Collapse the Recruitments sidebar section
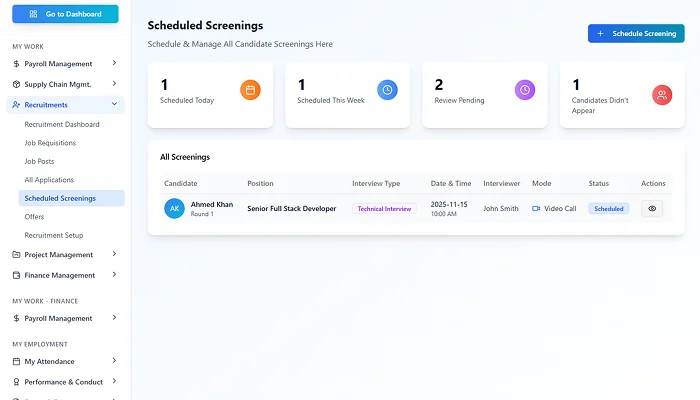This screenshot has height=400, width=700. pyautogui.click(x=114, y=104)
